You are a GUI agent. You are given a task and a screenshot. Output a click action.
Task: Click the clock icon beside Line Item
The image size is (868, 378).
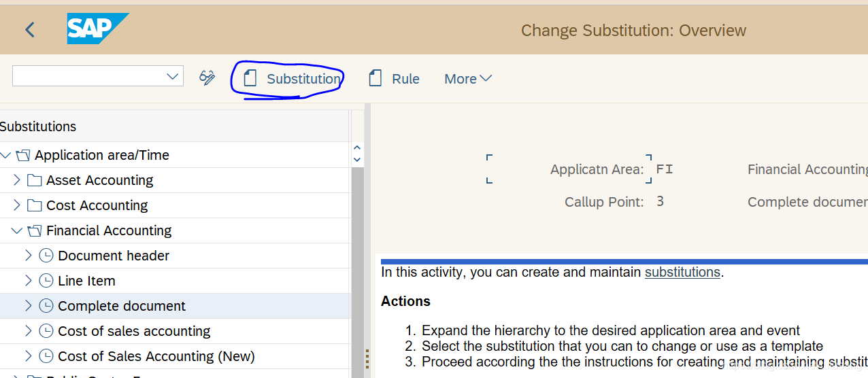46,281
